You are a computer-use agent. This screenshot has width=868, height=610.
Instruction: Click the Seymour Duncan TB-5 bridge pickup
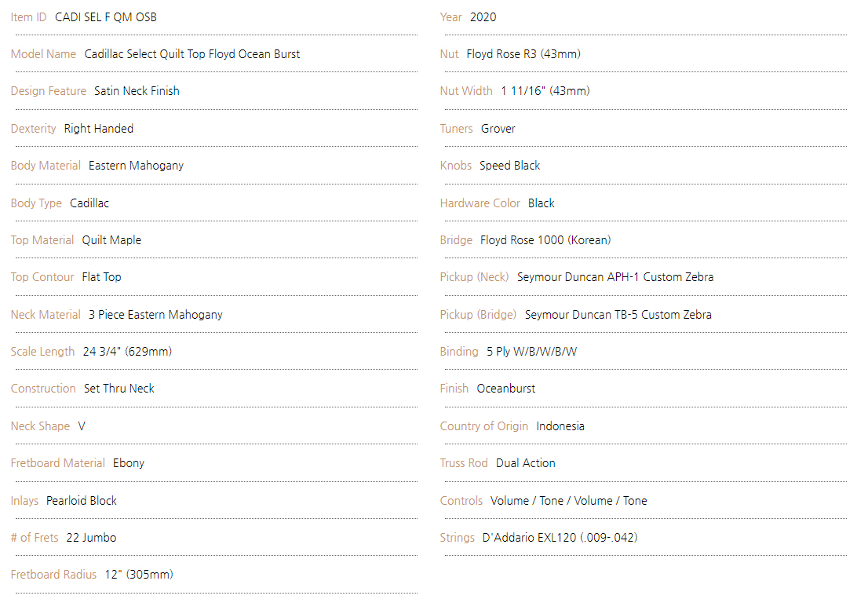[x=618, y=315]
